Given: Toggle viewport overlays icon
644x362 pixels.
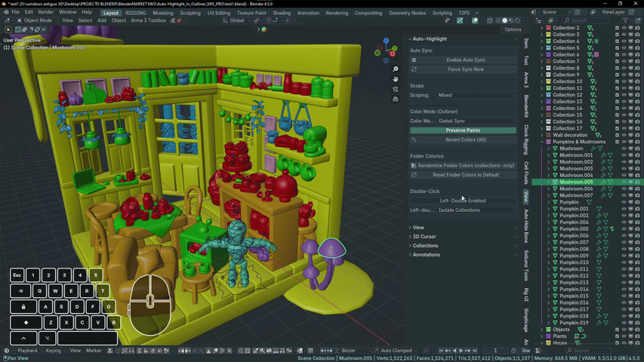Looking at the screenshot, I should (x=475, y=20).
